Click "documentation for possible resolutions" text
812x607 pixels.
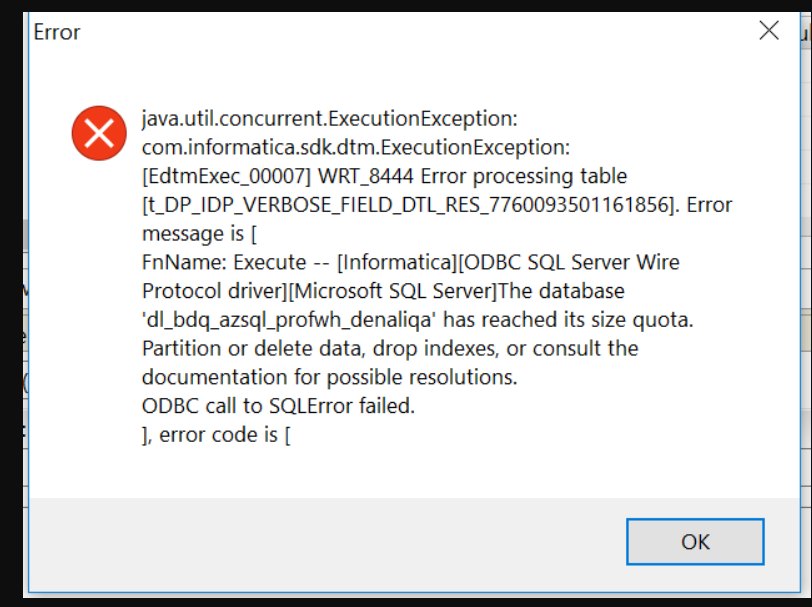tap(330, 377)
